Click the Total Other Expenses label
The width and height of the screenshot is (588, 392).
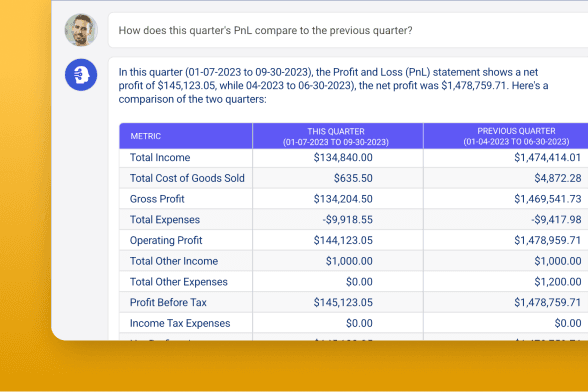pyautogui.click(x=179, y=282)
